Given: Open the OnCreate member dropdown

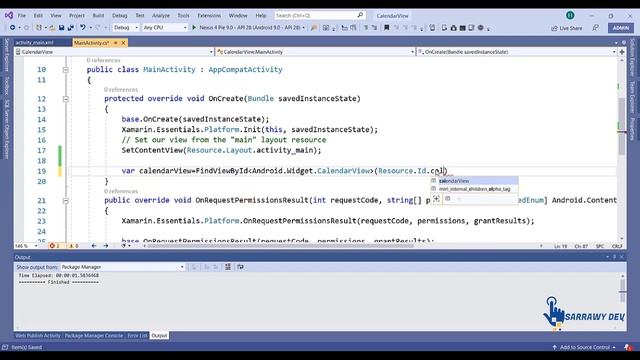Looking at the screenshot, I should (516, 52).
